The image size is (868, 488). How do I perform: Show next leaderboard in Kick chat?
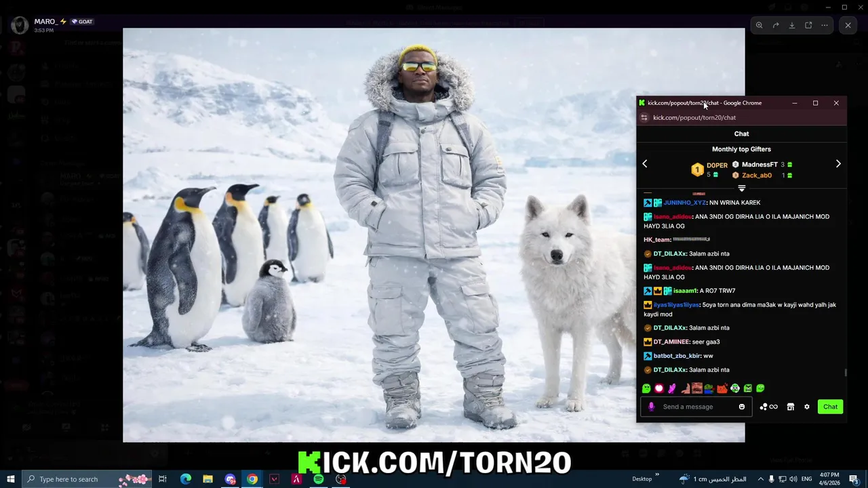[x=838, y=163]
